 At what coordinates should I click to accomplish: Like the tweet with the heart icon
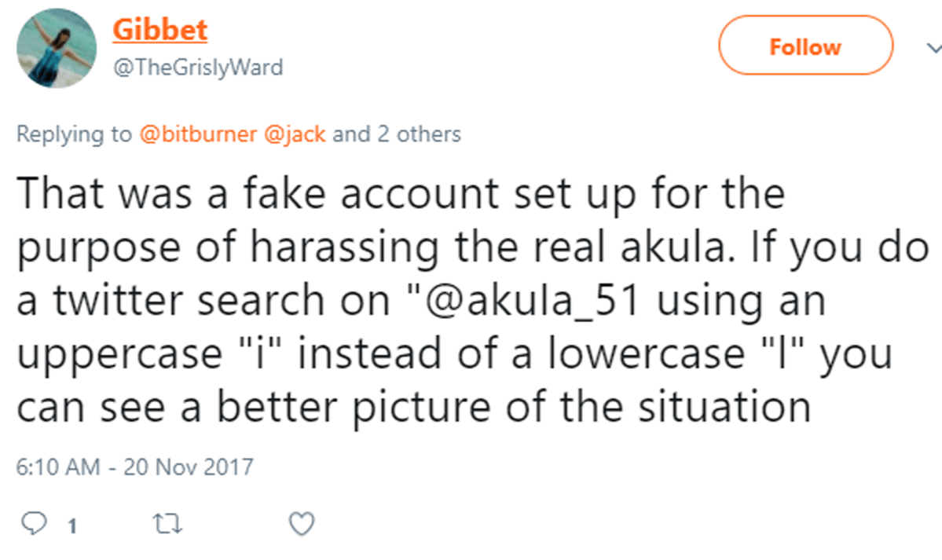coord(302,523)
